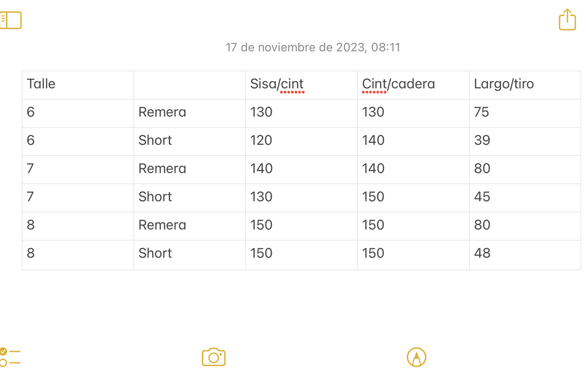Open the camera icon
The height and width of the screenshot is (377, 588).
coord(214,357)
